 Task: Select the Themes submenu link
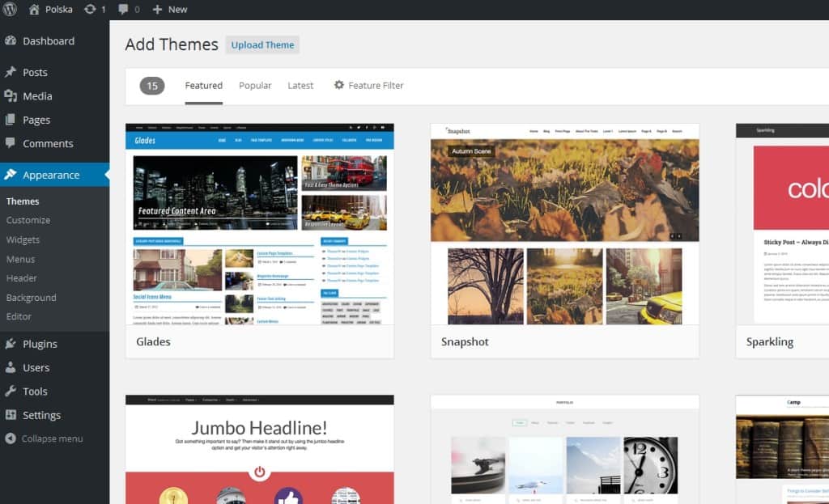click(23, 201)
